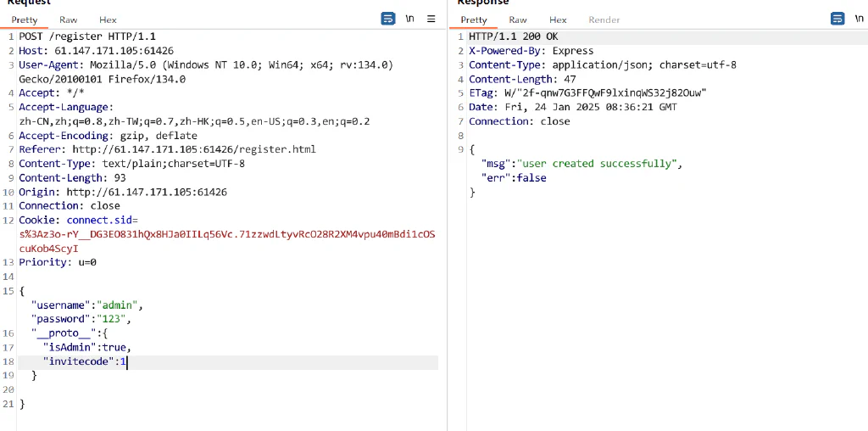
Task: Toggle pretty-print icon in Response panel
Action: click(x=837, y=19)
